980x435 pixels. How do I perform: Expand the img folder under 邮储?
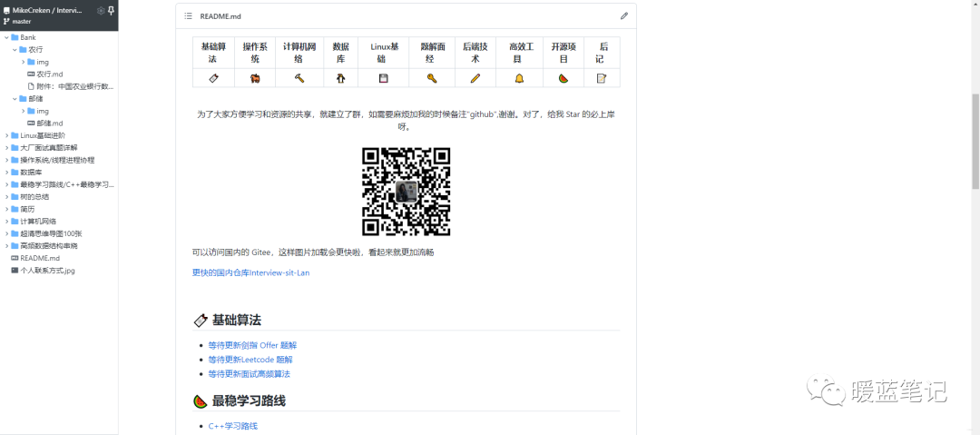tap(23, 111)
